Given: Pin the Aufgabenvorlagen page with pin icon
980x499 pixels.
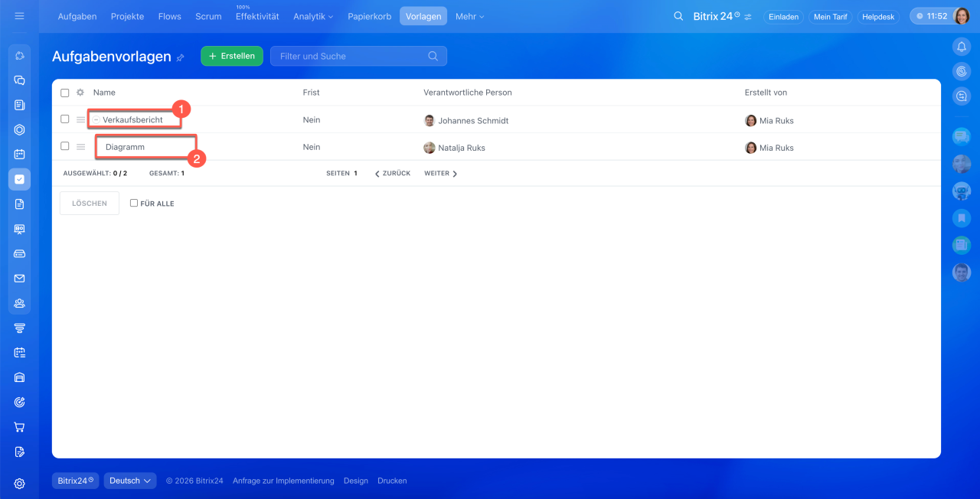Looking at the screenshot, I should coord(181,57).
